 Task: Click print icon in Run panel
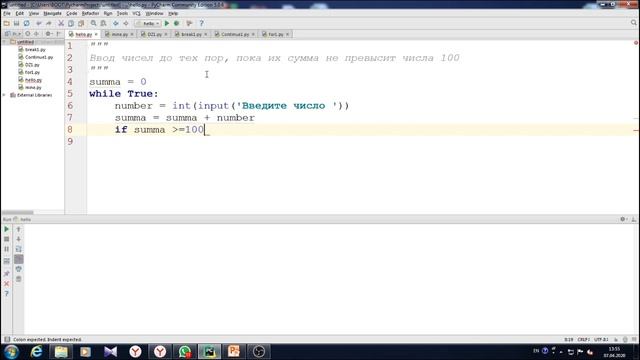click(18, 269)
